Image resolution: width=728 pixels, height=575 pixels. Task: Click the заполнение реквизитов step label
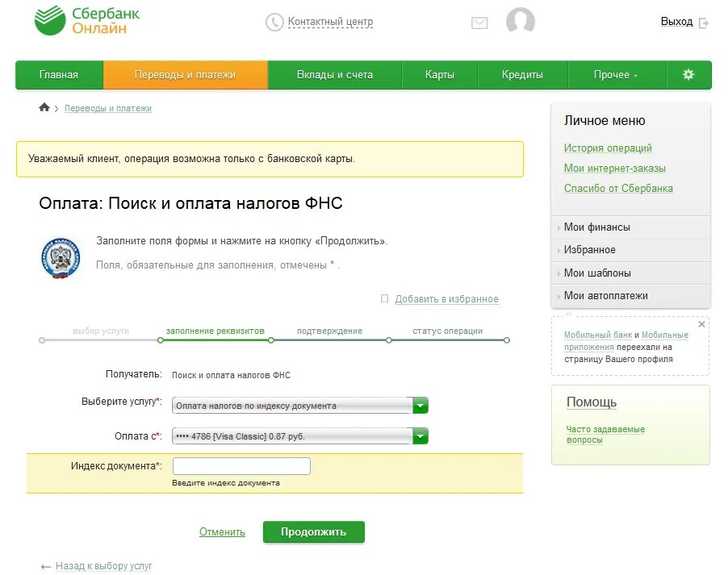pyautogui.click(x=215, y=331)
